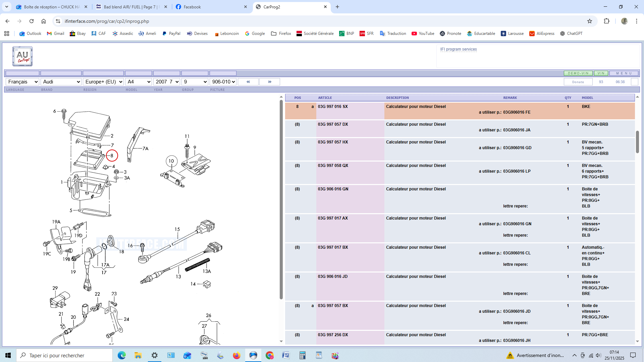Open the Leboncoin bookmark
Image resolution: width=644 pixels, height=362 pixels.
[227, 34]
